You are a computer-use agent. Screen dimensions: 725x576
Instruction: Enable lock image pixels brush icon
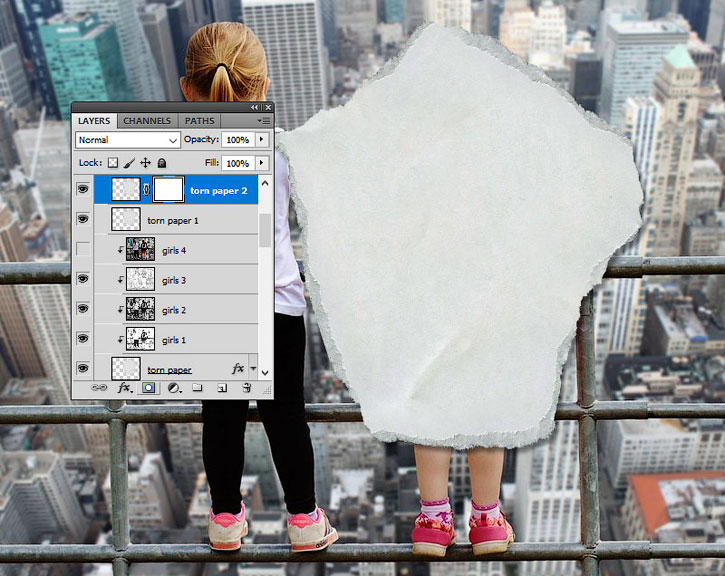coord(129,163)
